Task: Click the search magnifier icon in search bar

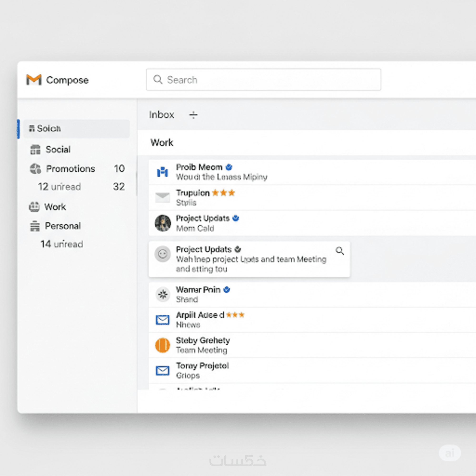Action: click(x=158, y=79)
